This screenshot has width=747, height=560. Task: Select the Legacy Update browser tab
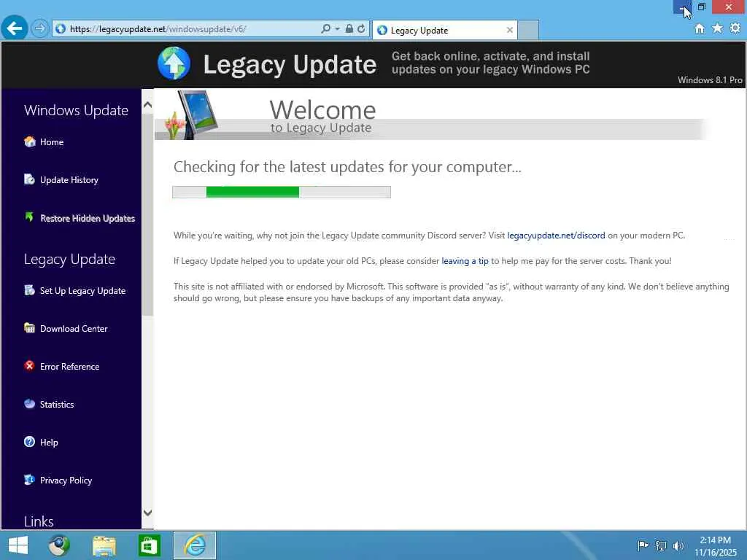[x=444, y=31]
